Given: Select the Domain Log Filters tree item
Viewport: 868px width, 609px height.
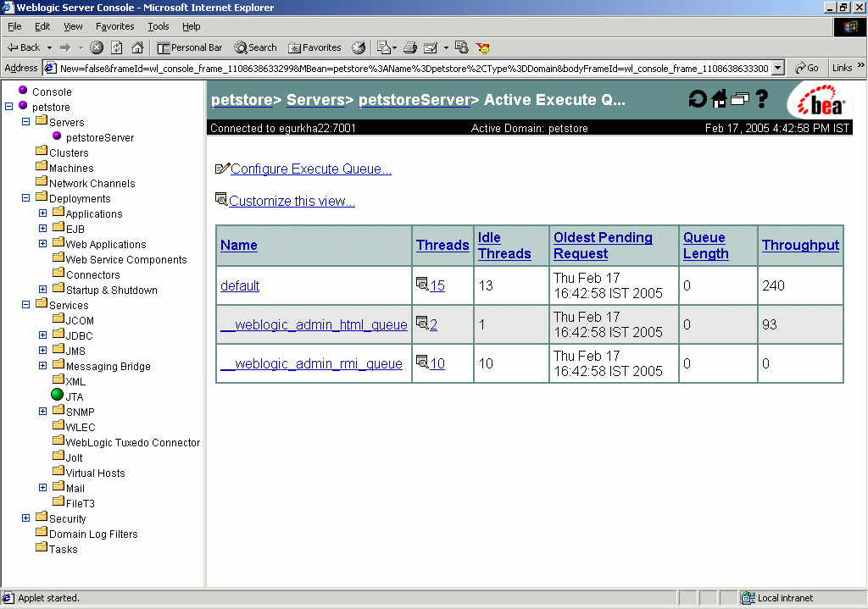Looking at the screenshot, I should tap(93, 534).
